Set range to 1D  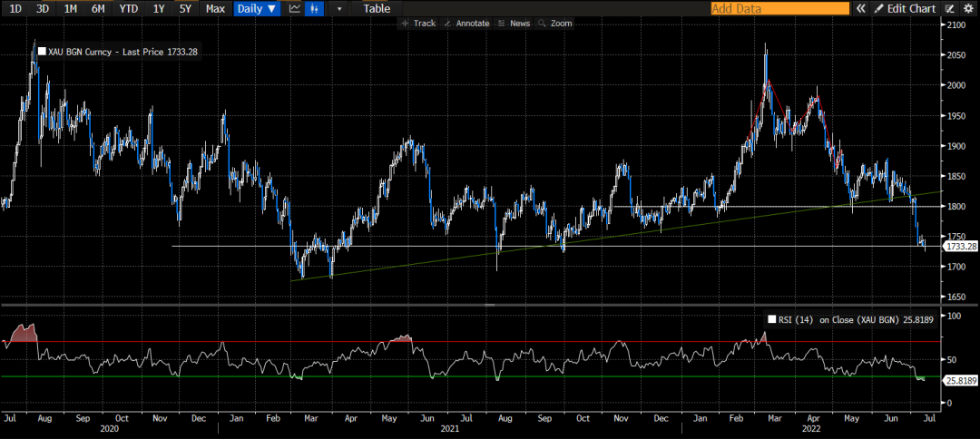click(x=15, y=8)
